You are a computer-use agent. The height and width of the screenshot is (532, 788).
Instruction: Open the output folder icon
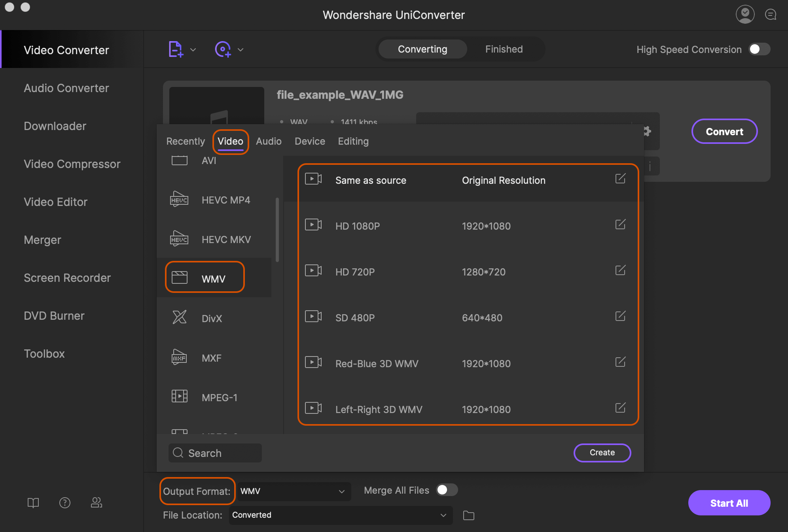(469, 515)
